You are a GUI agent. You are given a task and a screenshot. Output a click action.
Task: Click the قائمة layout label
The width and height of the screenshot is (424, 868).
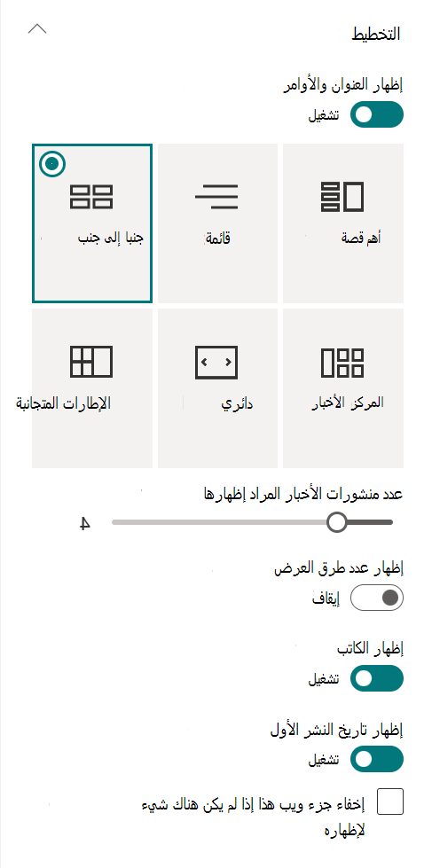pos(218,238)
